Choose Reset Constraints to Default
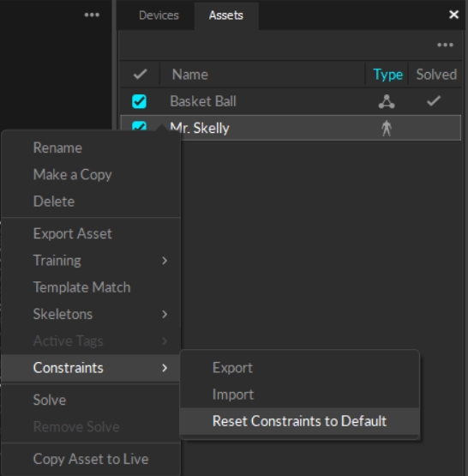The image size is (468, 476). (300, 421)
